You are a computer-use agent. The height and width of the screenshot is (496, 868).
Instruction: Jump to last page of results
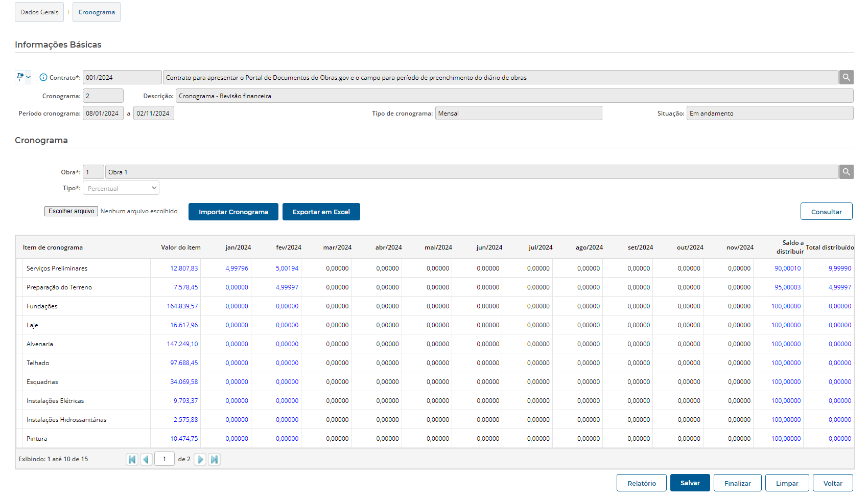tap(215, 459)
